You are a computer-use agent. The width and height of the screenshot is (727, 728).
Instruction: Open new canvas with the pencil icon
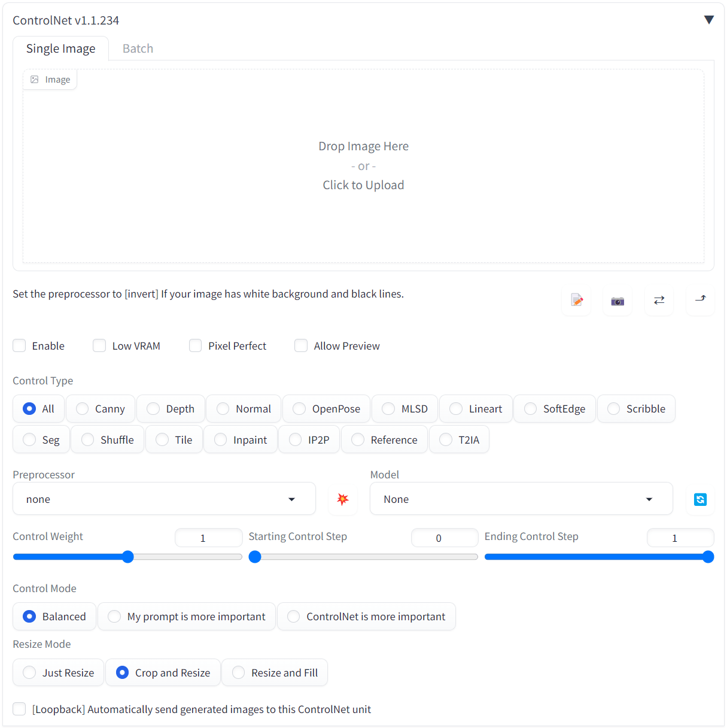coord(577,300)
